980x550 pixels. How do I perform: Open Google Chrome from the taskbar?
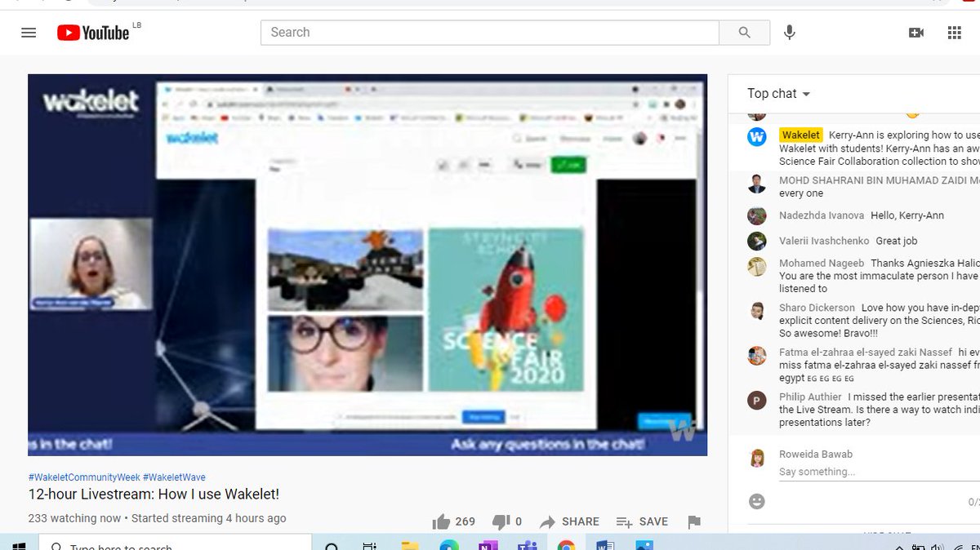[x=566, y=545]
